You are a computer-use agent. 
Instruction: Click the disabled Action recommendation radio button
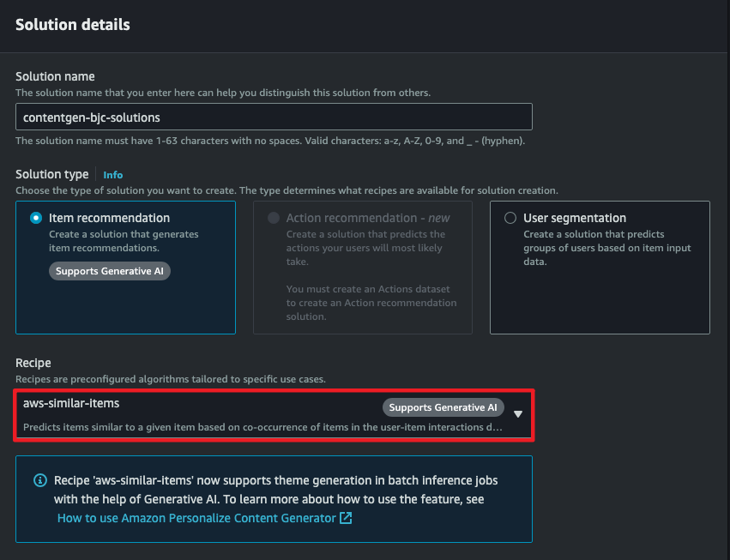click(x=274, y=218)
